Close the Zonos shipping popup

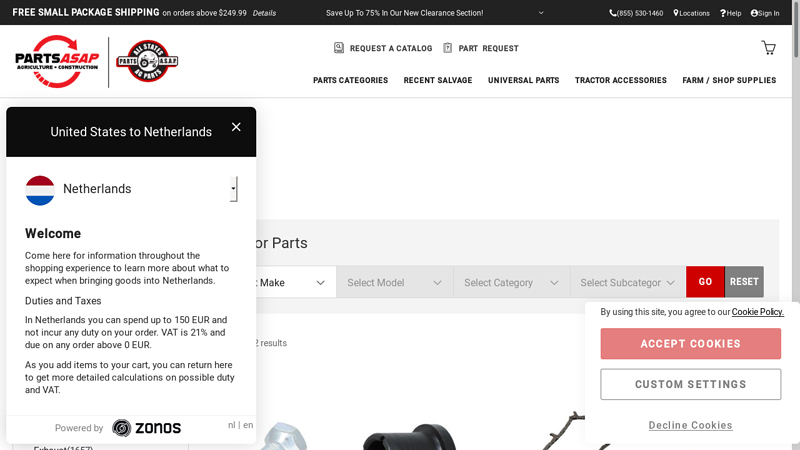[236, 127]
